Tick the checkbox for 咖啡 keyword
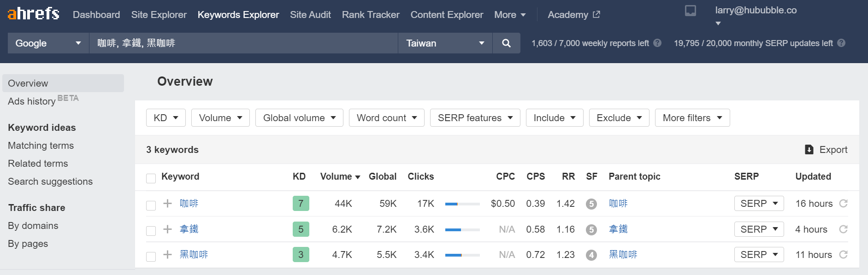Viewport: 868px width, 275px height. tap(151, 205)
